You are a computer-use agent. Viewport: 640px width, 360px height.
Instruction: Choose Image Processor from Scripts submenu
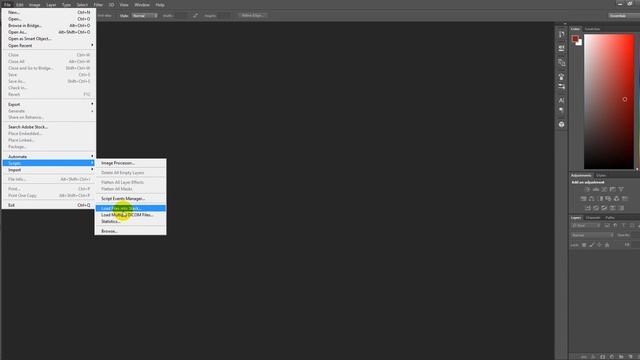131,163
